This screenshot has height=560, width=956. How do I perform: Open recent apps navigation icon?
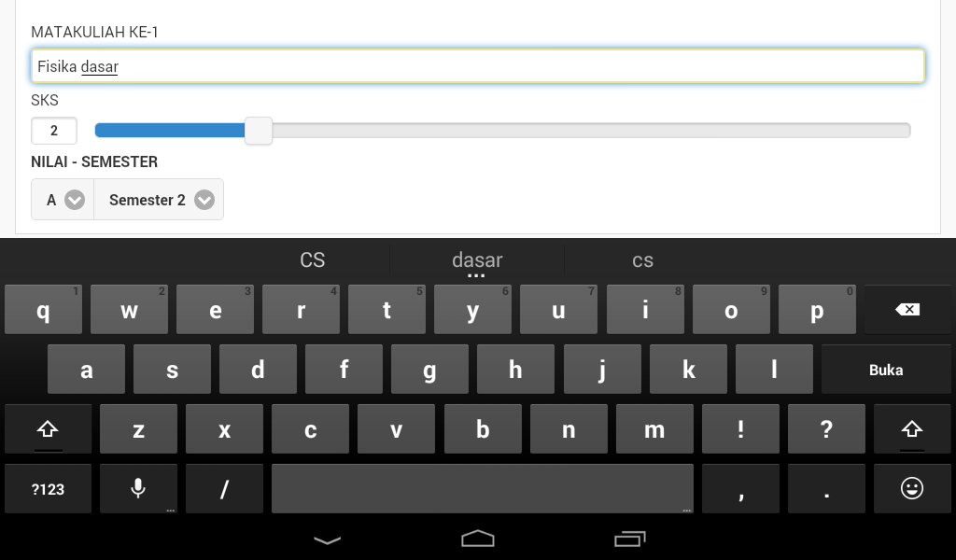tap(629, 539)
